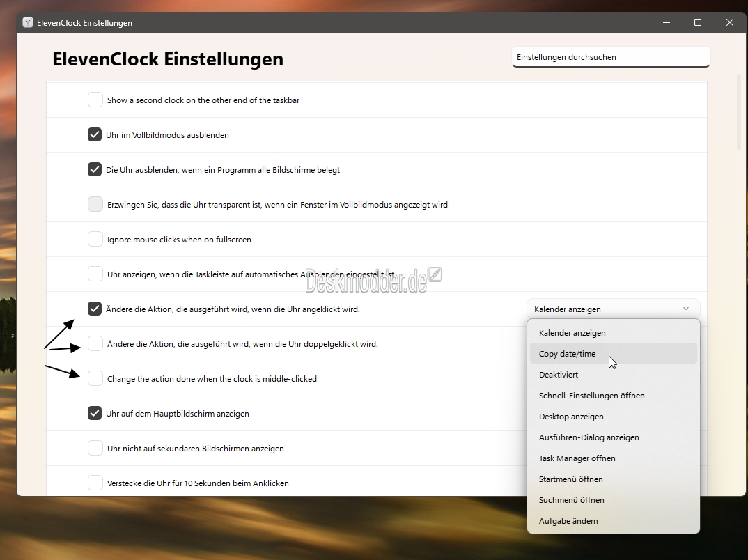The height and width of the screenshot is (560, 748).
Task: Enable second clock on other taskbar end
Action: tap(95, 100)
